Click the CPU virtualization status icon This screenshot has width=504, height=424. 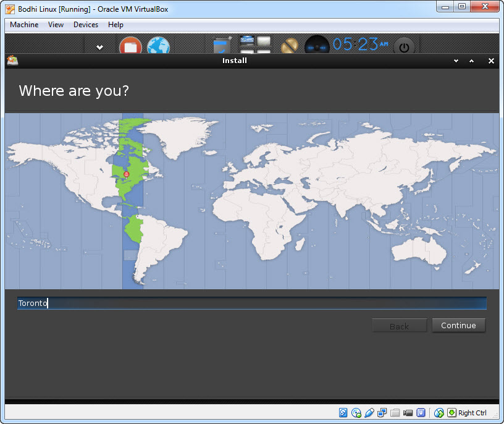[421, 413]
